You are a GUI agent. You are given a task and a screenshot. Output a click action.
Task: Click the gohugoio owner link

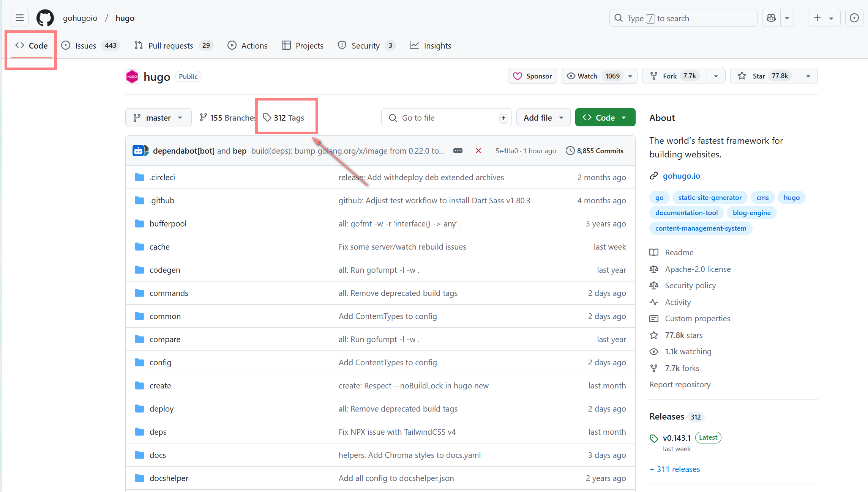[x=80, y=18]
